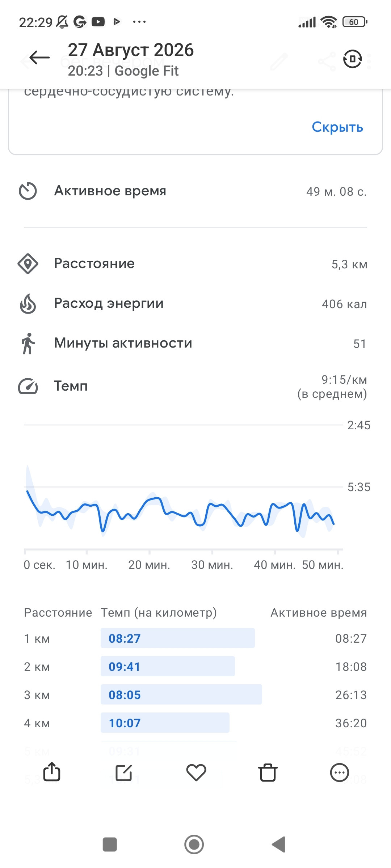Image resolution: width=391 pixels, height=868 pixels.
Task: Select the 5,3 км distance value
Action: (x=349, y=264)
